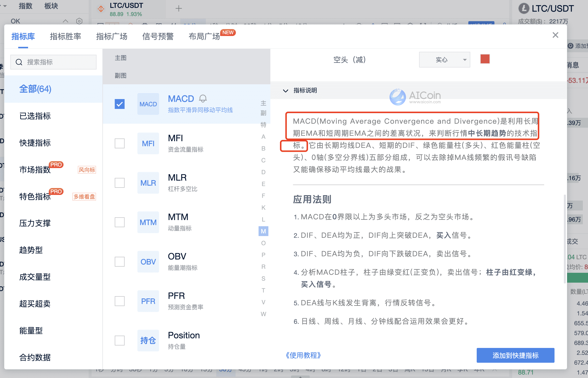Jump to letter O in index
Screen dimensions: 588x378
263,243
